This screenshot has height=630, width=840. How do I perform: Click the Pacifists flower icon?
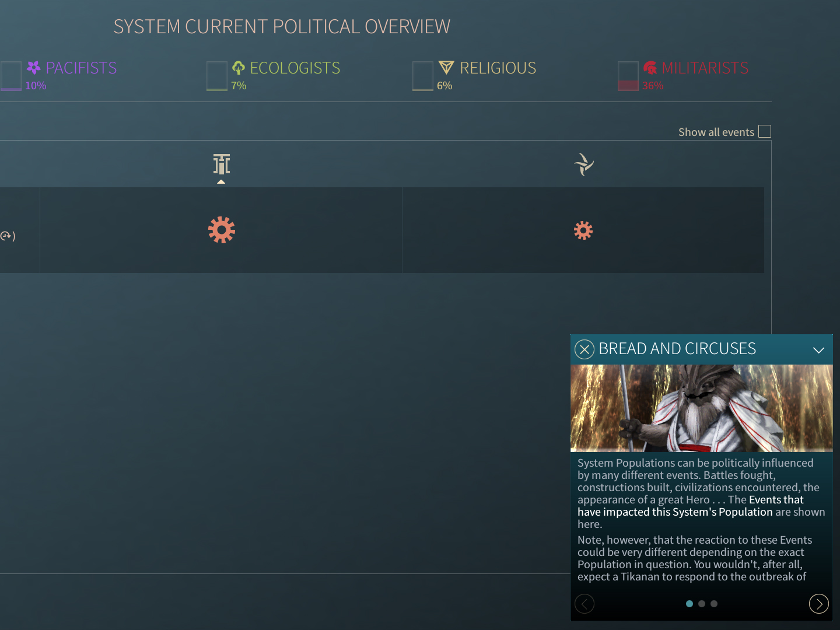pyautogui.click(x=34, y=68)
